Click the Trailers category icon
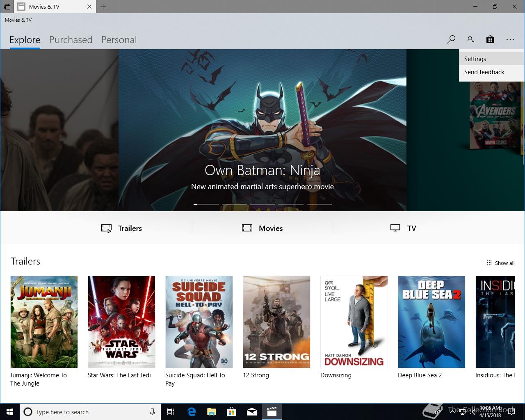This screenshot has width=525, height=420. [x=106, y=228]
